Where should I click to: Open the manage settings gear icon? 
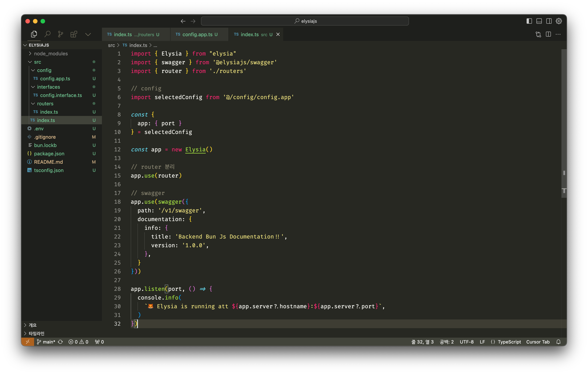pyautogui.click(x=559, y=21)
